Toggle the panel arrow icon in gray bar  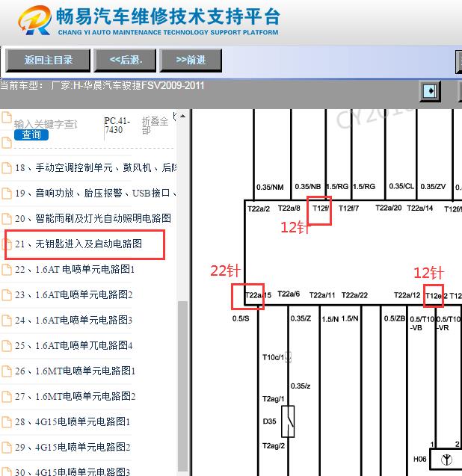coord(430,91)
